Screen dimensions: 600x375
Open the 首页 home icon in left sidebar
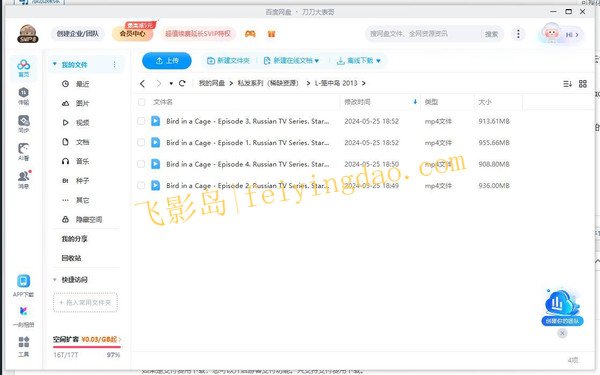coord(24,68)
